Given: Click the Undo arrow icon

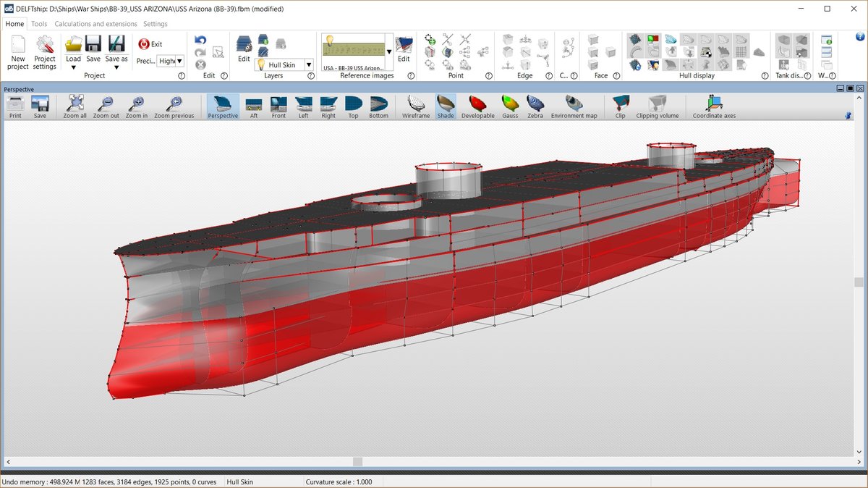Looking at the screenshot, I should (200, 41).
